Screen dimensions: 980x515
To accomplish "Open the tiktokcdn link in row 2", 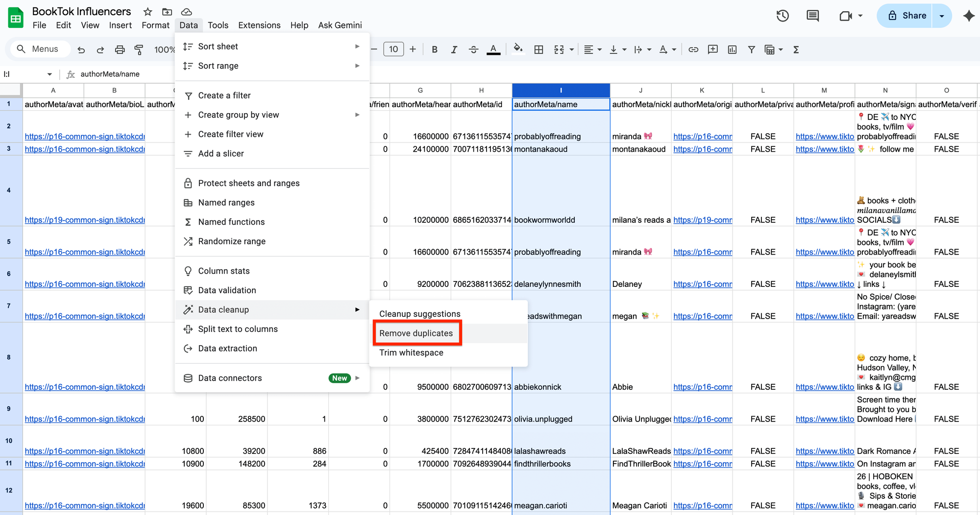I will tap(84, 136).
